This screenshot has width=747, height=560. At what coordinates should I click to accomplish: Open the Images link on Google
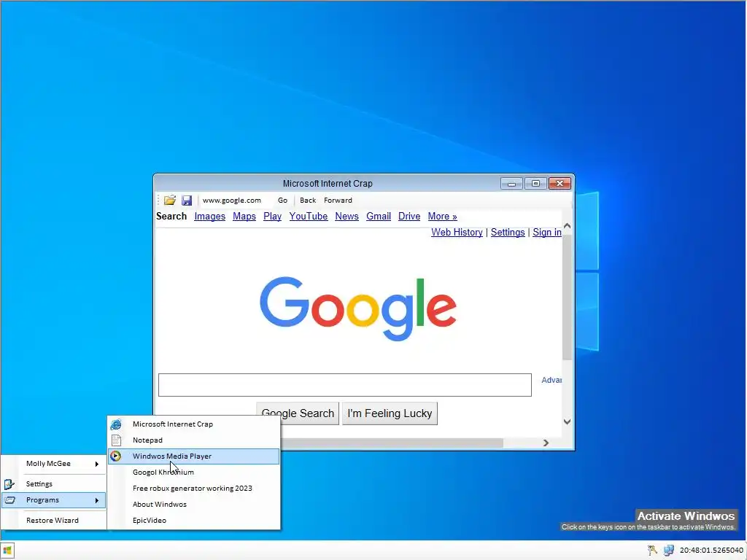209,216
